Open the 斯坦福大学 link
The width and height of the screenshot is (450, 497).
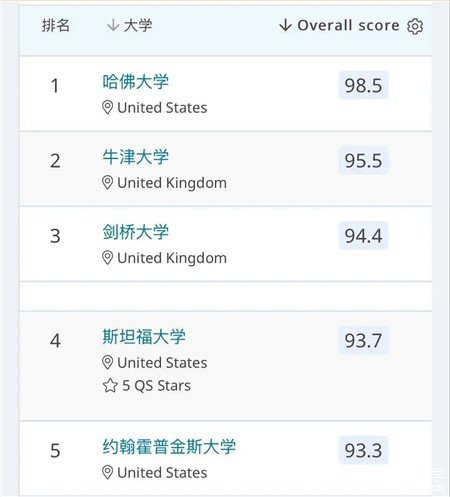tap(144, 337)
